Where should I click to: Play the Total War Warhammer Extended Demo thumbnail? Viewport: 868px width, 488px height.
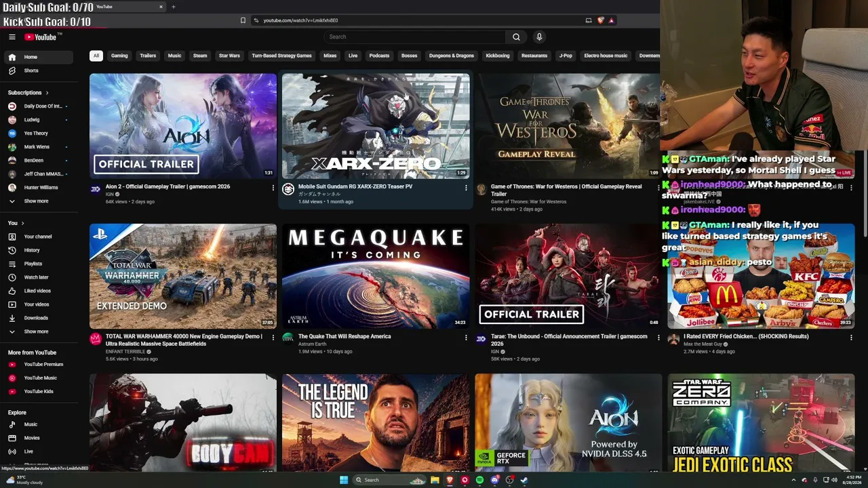tap(183, 276)
